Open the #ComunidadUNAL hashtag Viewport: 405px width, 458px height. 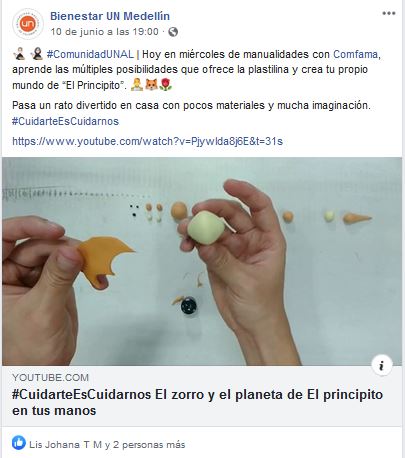click(90, 54)
